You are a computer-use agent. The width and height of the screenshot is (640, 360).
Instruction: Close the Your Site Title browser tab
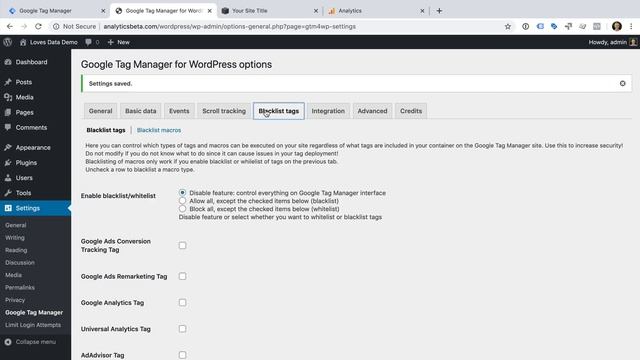pos(316,11)
